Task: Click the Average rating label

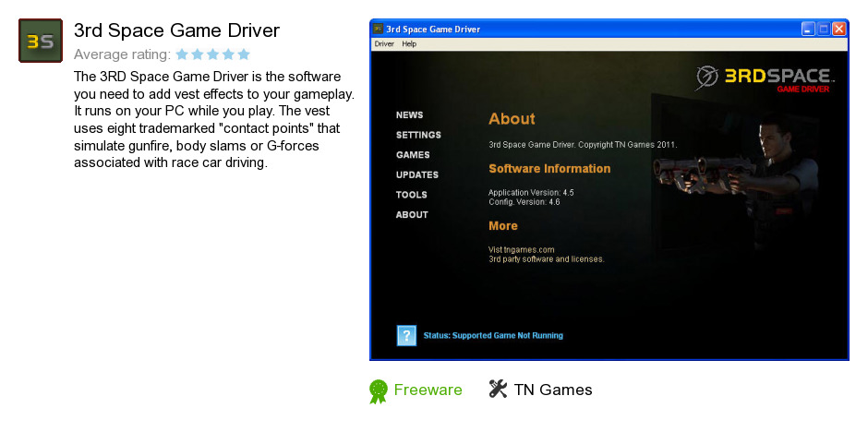Action: 122,54
